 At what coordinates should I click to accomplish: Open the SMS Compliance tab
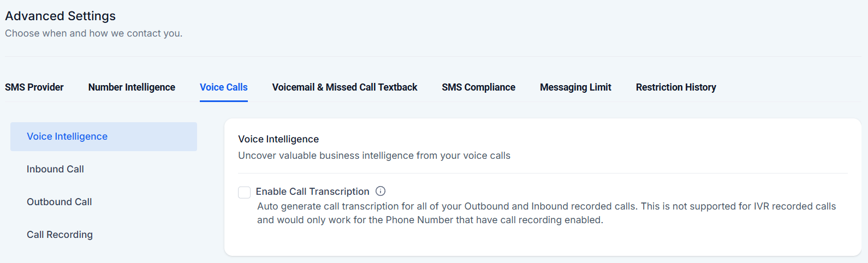478,87
